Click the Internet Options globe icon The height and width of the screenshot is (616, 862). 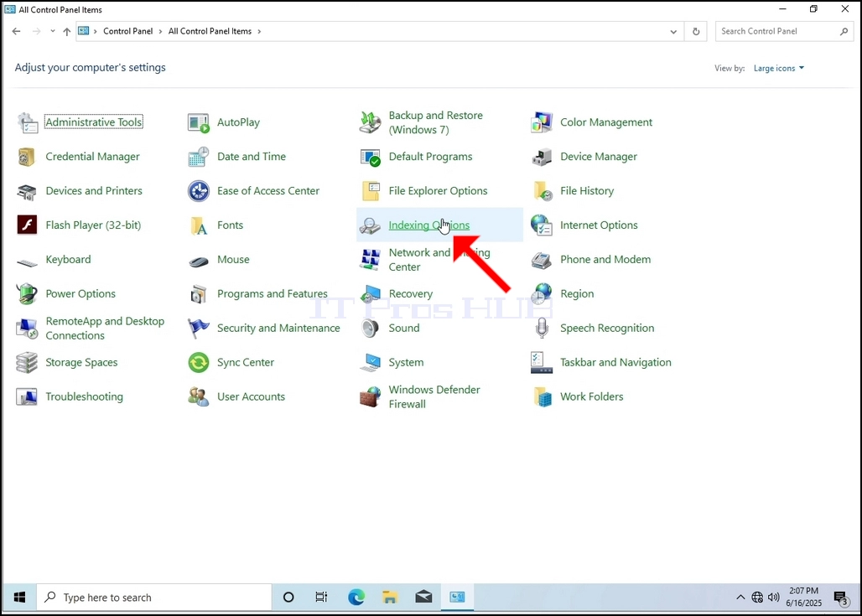(542, 225)
